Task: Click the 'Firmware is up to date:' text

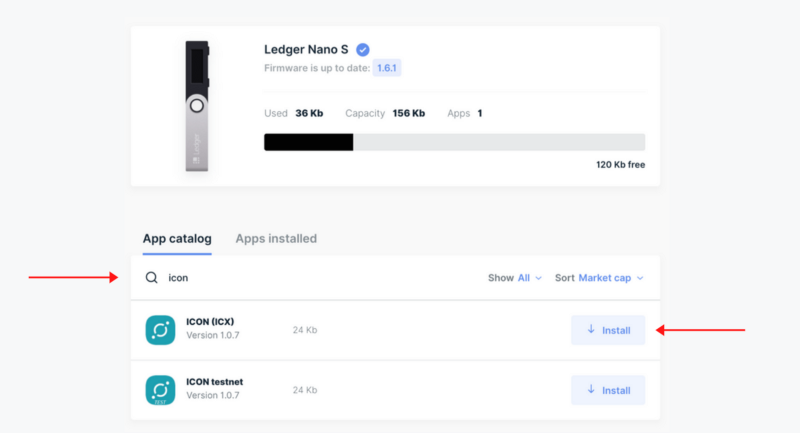Action: pos(317,68)
